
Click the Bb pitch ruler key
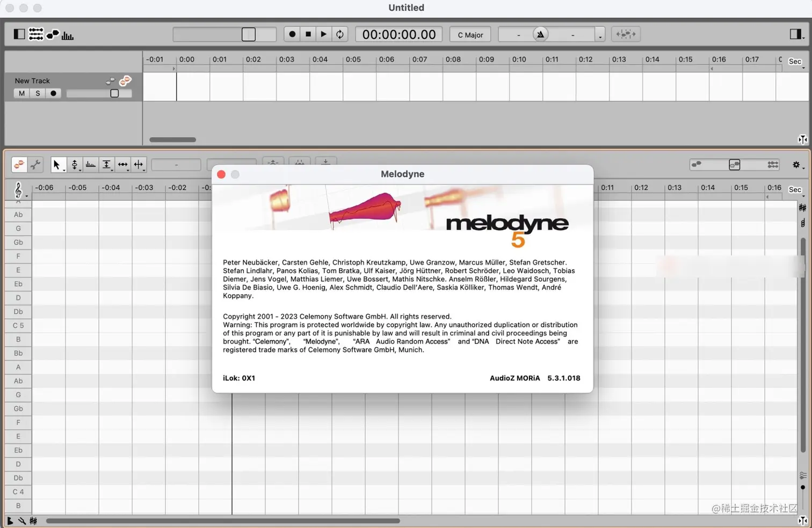point(18,353)
